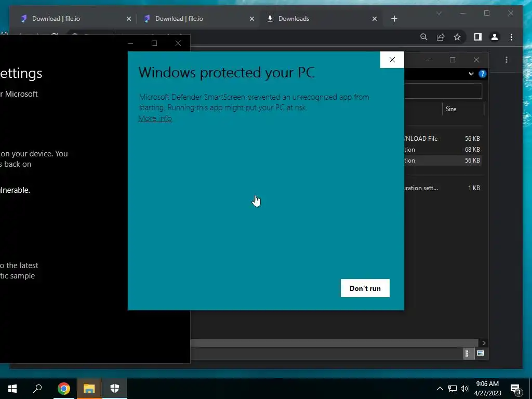Select the configuration settings 1 KB file
The image size is (532, 399).
442,188
